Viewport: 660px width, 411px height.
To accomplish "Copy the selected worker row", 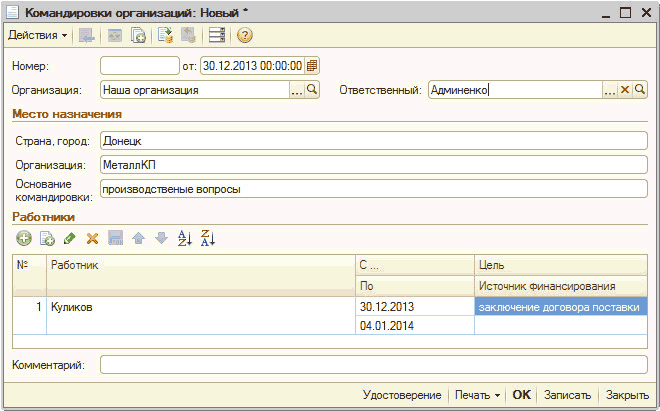I will 46,238.
